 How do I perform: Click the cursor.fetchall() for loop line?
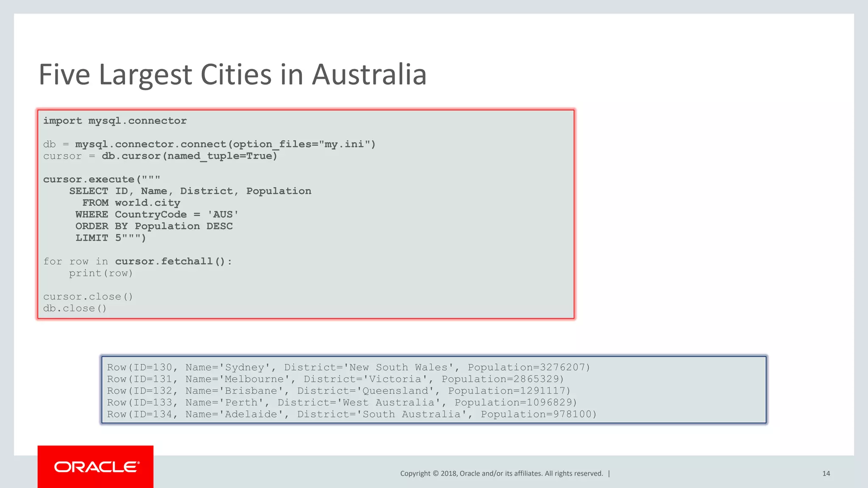coord(138,262)
